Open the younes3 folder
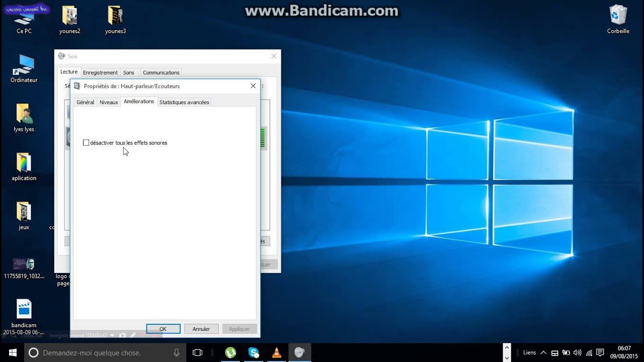The image size is (644, 362). tap(115, 20)
